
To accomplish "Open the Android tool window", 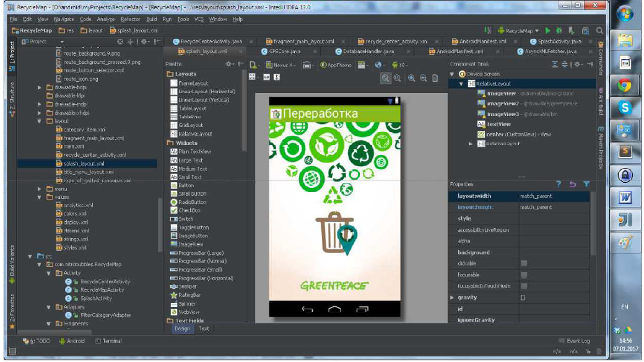I will (72, 341).
